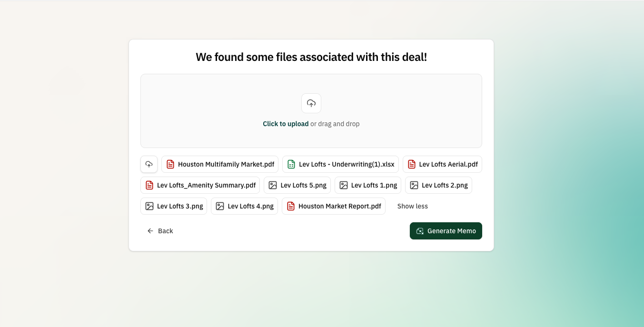This screenshot has height=327, width=644.
Task: Select the Lev Lofts 2.png file chip
Action: 438,185
